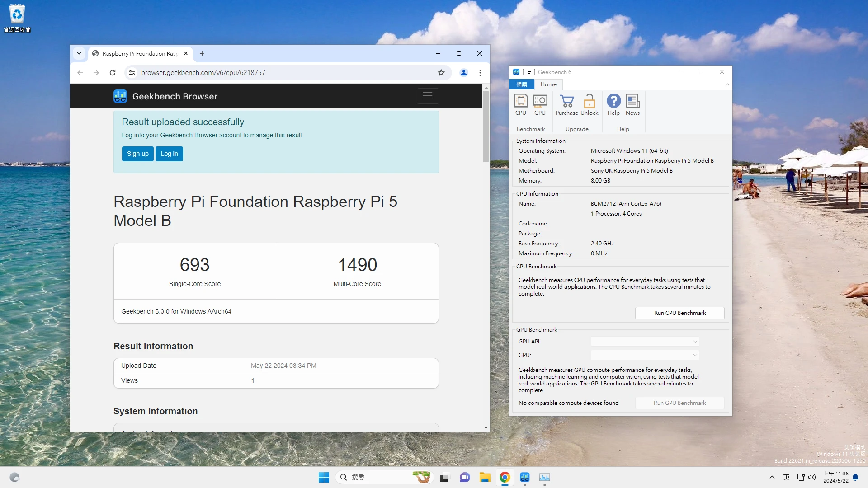Open Chrome profile avatar icon
The height and width of the screenshot is (488, 868).
tap(463, 73)
